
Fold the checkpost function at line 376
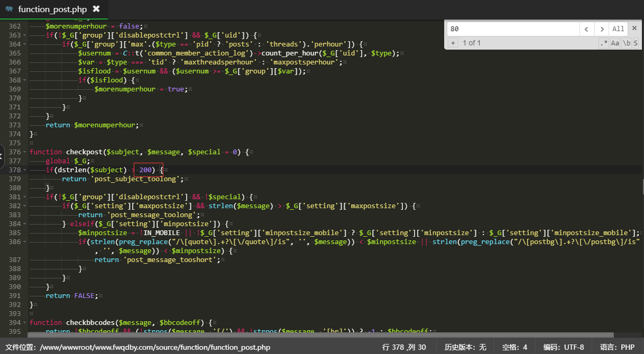coord(25,152)
